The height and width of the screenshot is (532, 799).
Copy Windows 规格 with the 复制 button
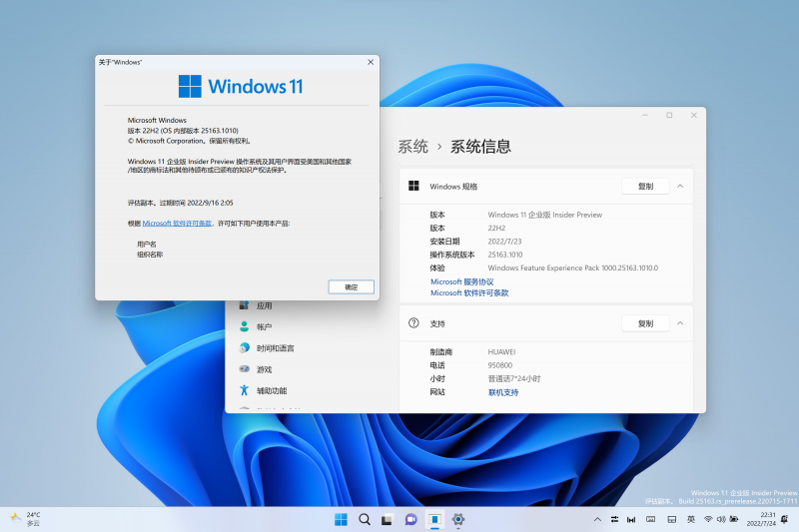click(645, 187)
